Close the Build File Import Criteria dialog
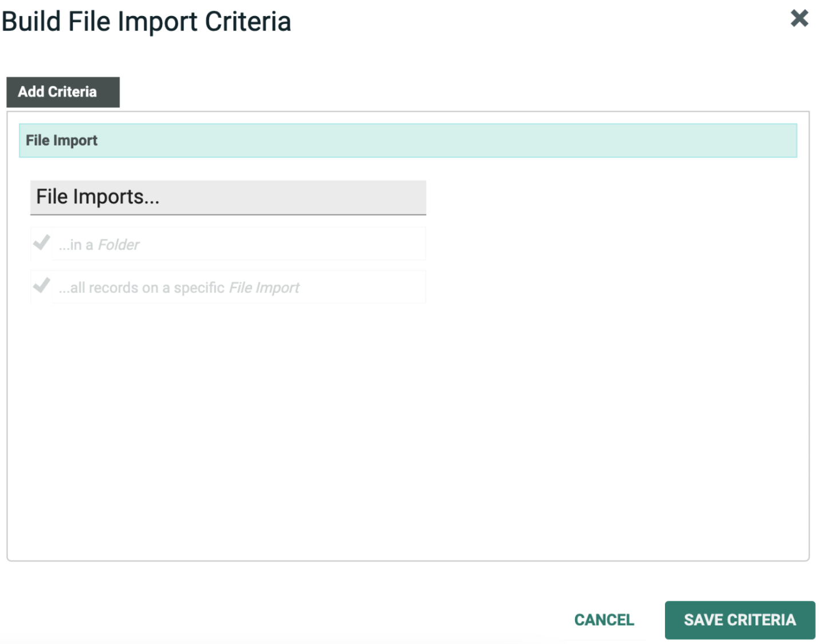 [799, 18]
